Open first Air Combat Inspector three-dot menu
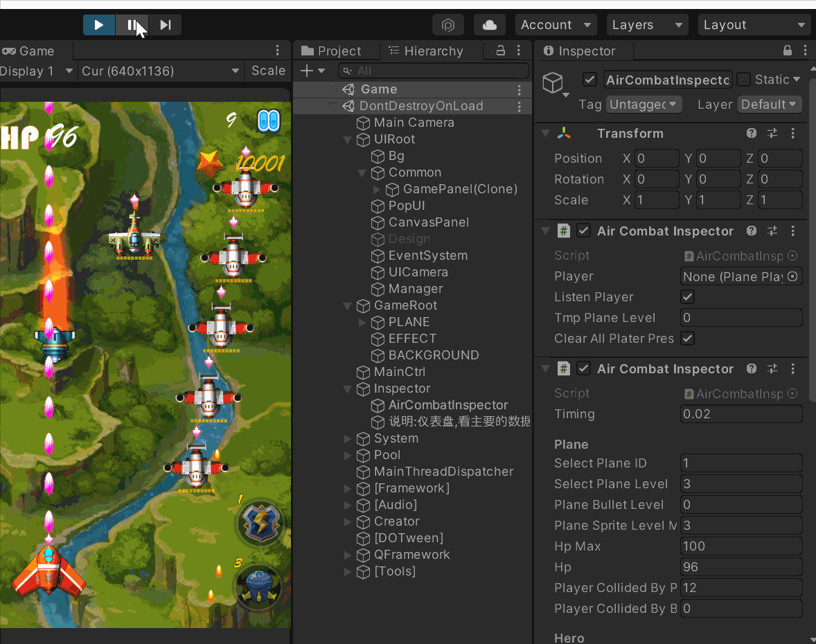The image size is (816, 644). (x=792, y=231)
